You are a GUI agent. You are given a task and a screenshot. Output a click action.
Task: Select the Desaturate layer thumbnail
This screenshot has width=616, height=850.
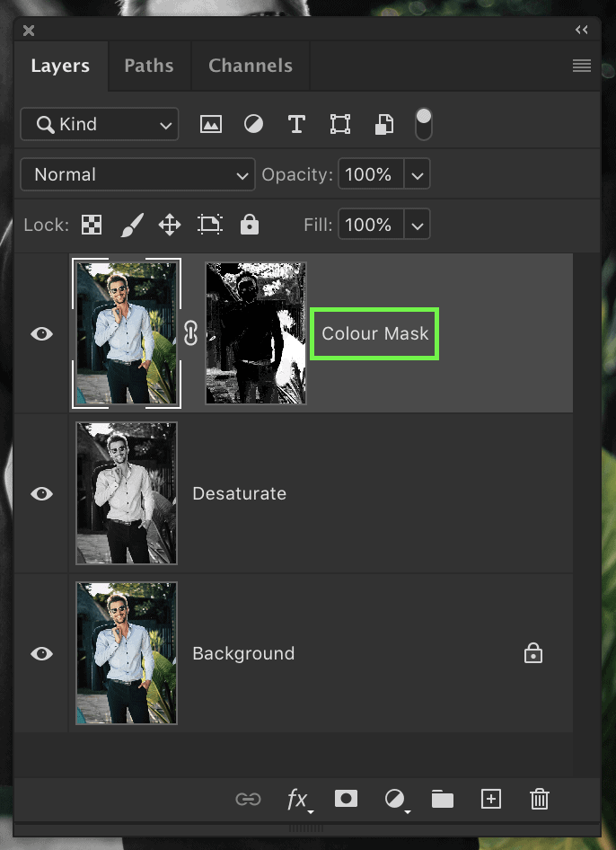127,493
